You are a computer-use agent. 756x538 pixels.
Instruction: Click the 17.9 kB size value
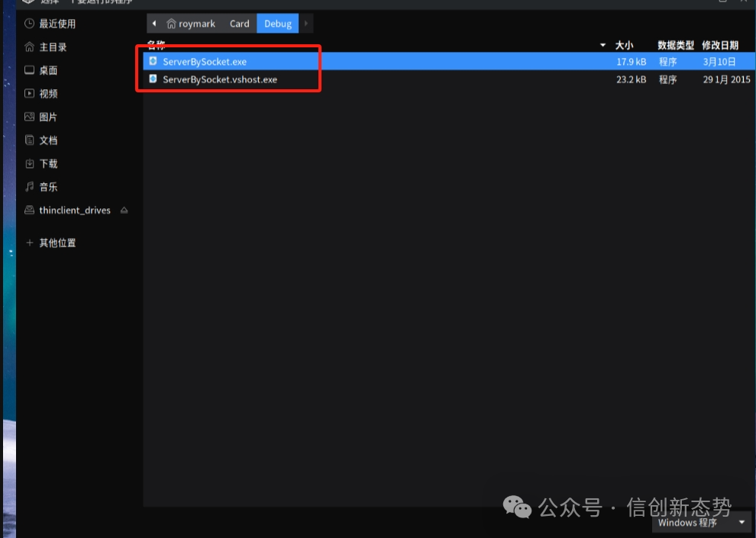point(631,62)
